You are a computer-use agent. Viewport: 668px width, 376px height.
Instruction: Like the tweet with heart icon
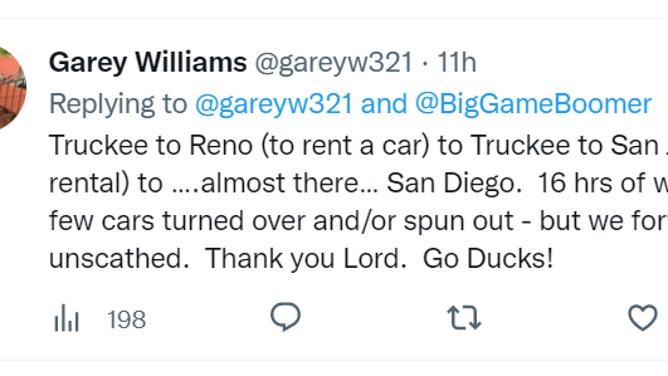point(642,318)
